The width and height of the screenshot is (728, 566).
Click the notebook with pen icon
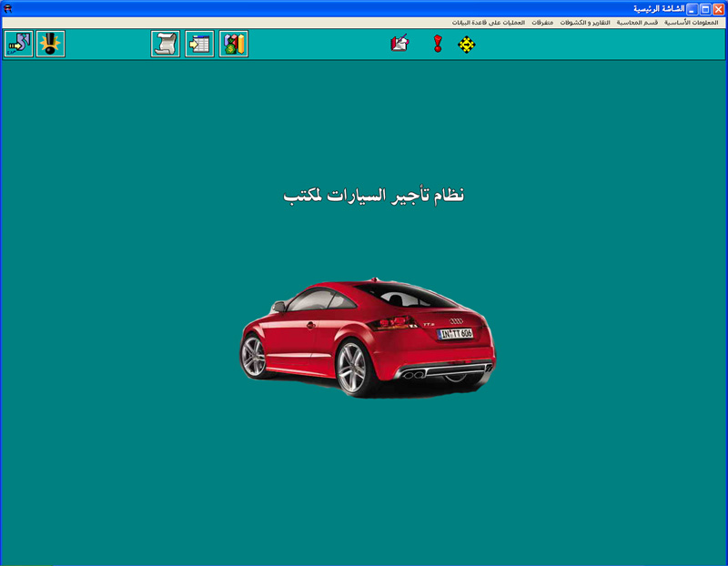pos(399,44)
